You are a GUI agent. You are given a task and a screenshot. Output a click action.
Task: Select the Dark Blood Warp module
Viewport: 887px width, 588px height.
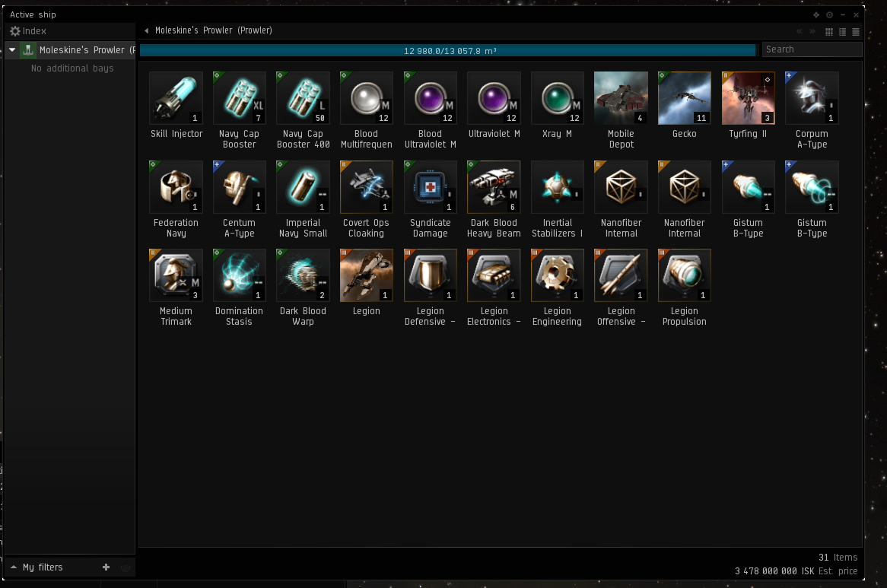(303, 275)
